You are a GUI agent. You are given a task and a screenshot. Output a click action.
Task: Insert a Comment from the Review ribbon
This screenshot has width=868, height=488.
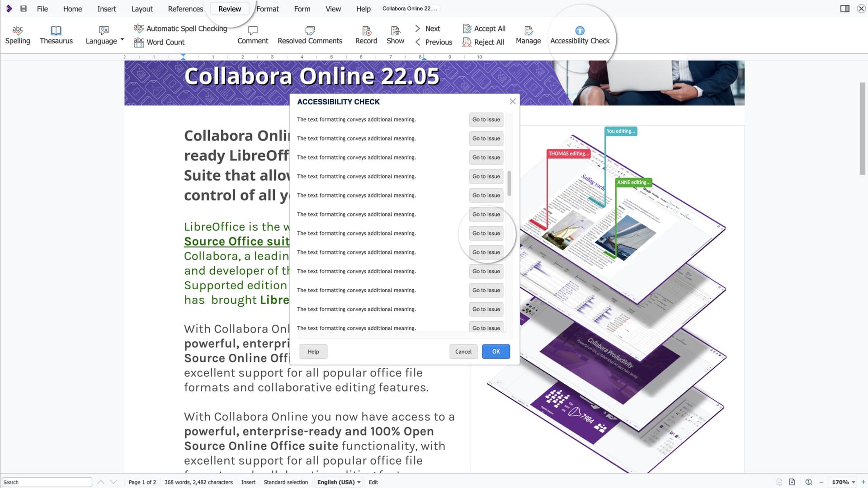[x=253, y=35]
